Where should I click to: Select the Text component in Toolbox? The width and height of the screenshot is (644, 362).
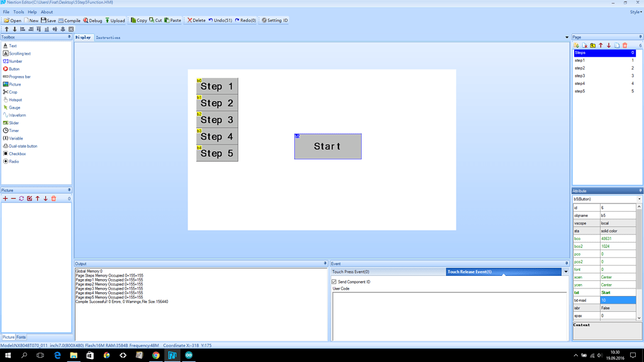coord(10,46)
